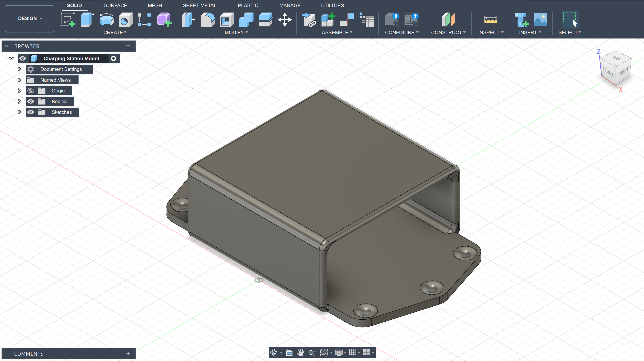Click the Offset Face tool icon
The height and width of the screenshot is (361, 644).
click(x=266, y=19)
